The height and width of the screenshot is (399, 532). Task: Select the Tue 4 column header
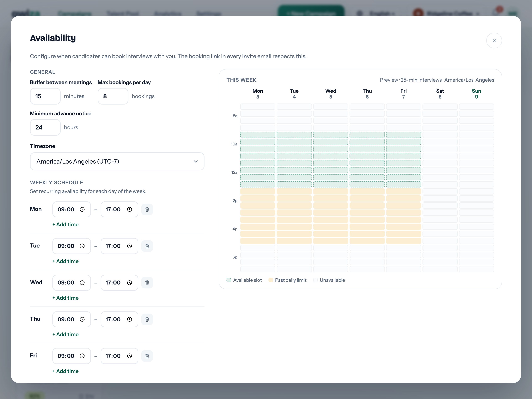coord(294,94)
